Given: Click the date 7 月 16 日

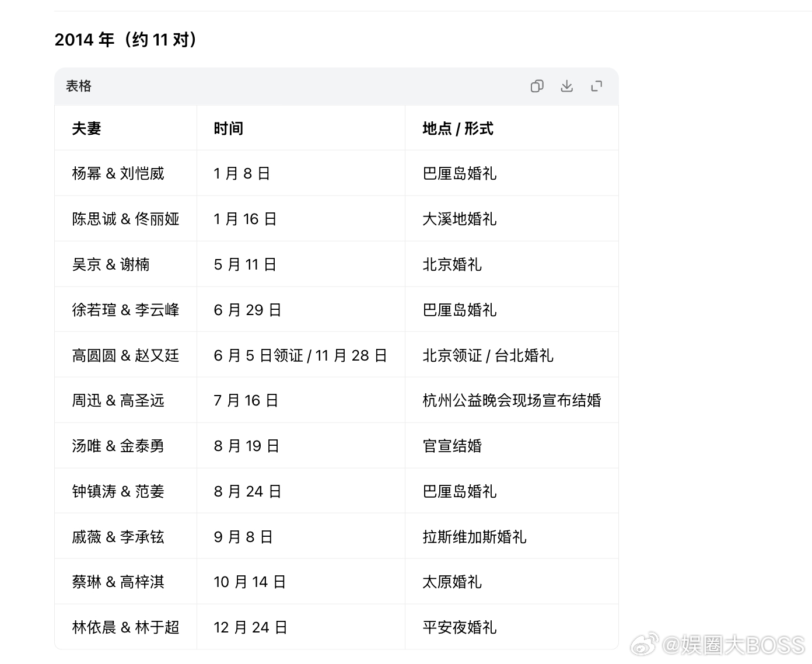Looking at the screenshot, I should [246, 400].
